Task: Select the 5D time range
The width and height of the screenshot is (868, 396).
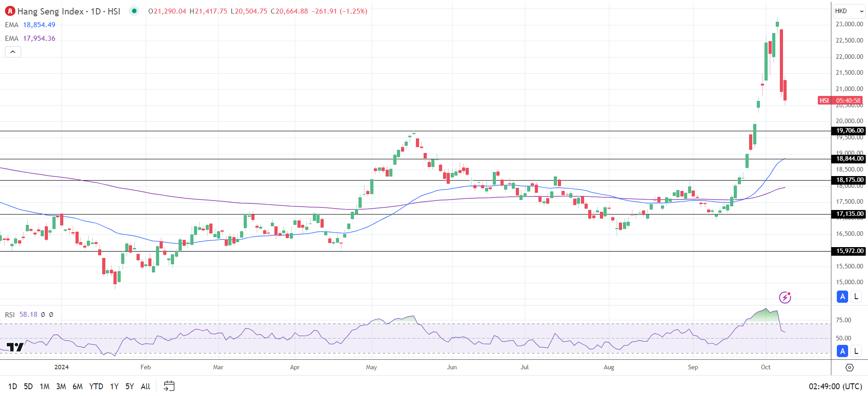Action: coord(28,386)
